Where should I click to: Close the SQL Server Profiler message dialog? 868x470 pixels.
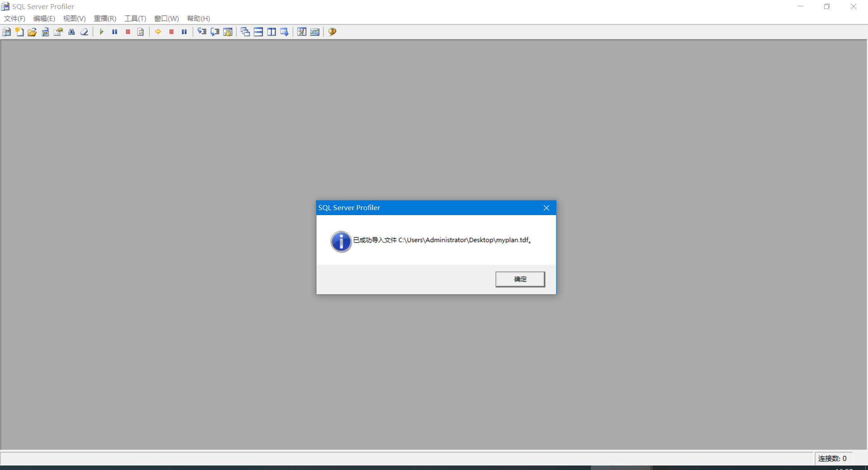click(x=547, y=208)
